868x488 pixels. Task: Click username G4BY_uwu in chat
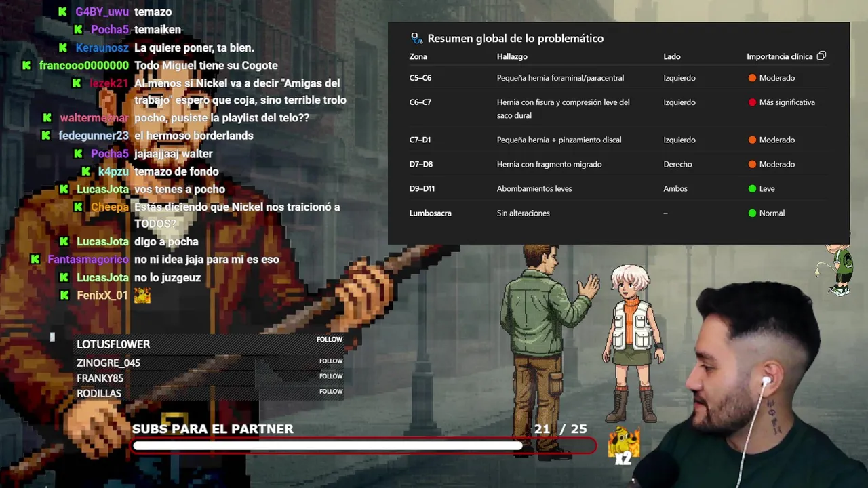[102, 12]
